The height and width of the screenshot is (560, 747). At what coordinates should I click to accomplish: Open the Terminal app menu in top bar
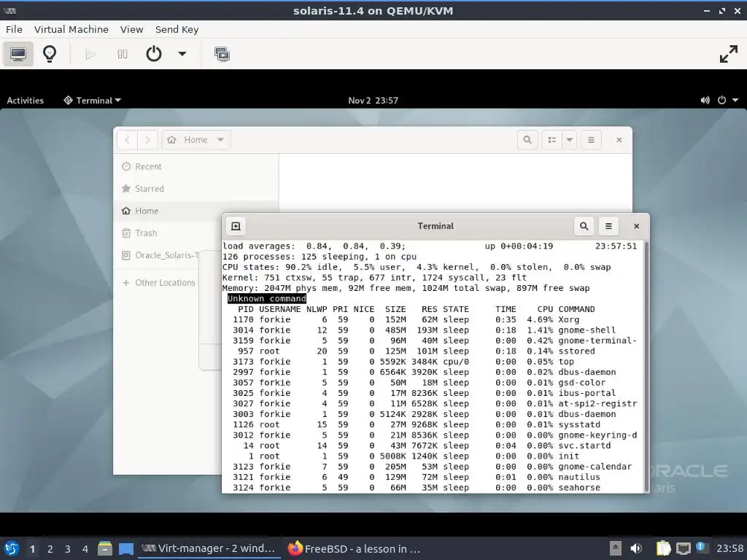click(x=93, y=101)
